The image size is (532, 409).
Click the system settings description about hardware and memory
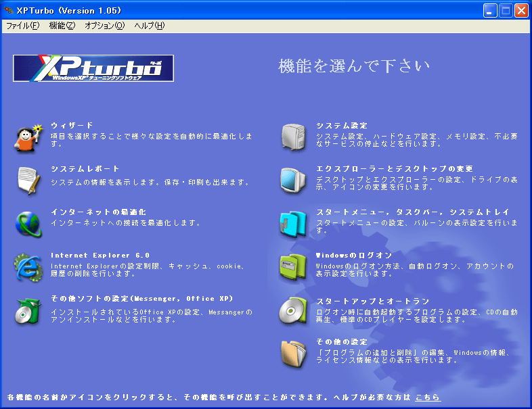(417, 140)
